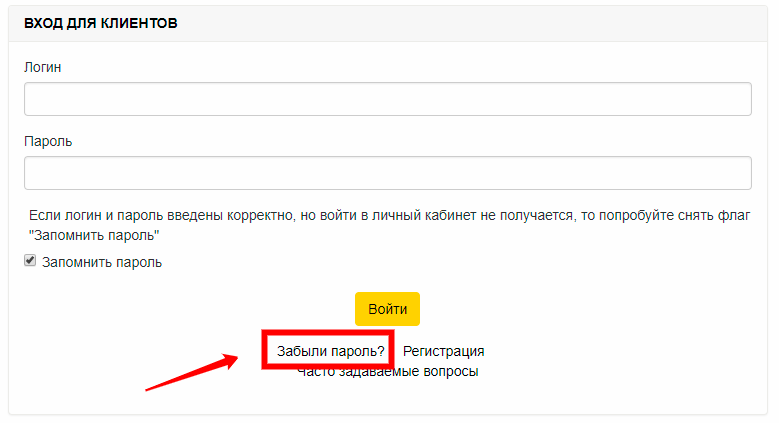Uncheck the Запомнить пароль checkbox
779x423 pixels.
point(30,260)
